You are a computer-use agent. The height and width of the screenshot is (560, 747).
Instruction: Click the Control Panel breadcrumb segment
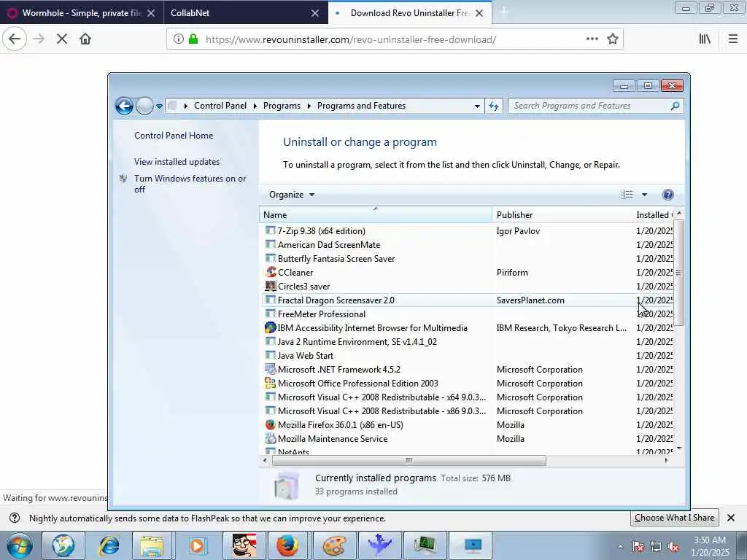tap(220, 106)
